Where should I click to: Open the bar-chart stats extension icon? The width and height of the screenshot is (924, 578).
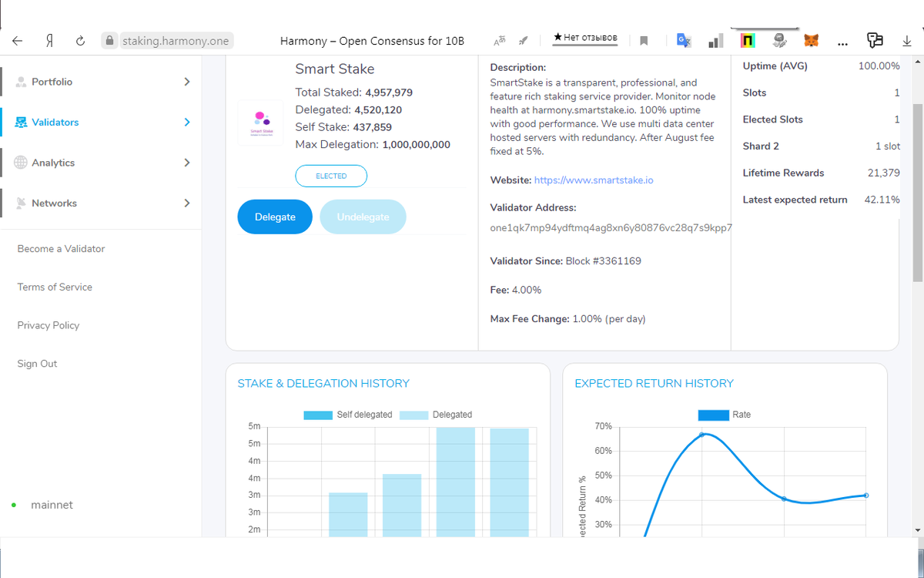[x=715, y=40]
